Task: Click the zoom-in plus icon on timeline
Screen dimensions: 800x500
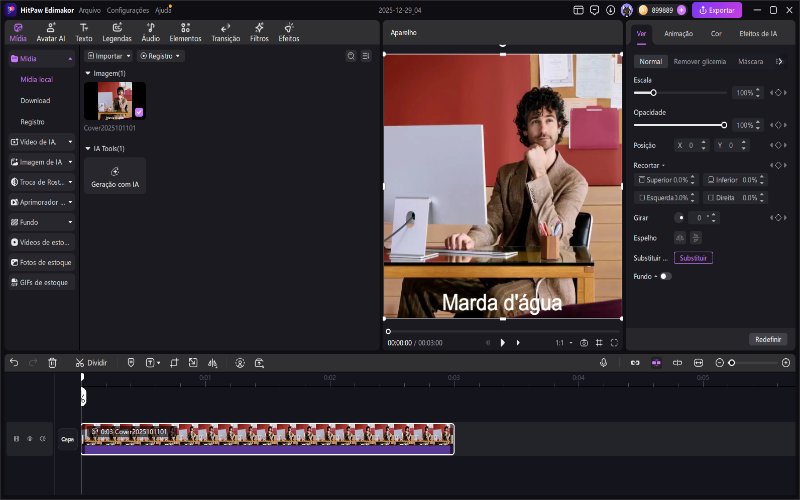Action: click(x=786, y=363)
